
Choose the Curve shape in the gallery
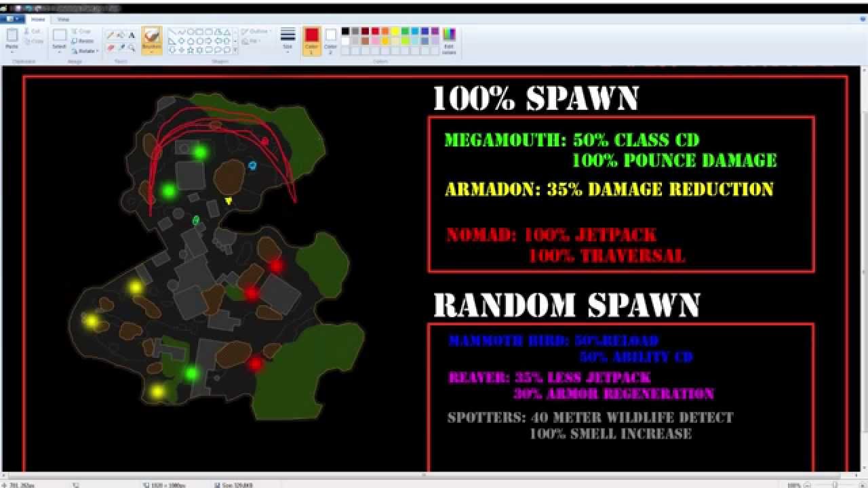[x=181, y=32]
